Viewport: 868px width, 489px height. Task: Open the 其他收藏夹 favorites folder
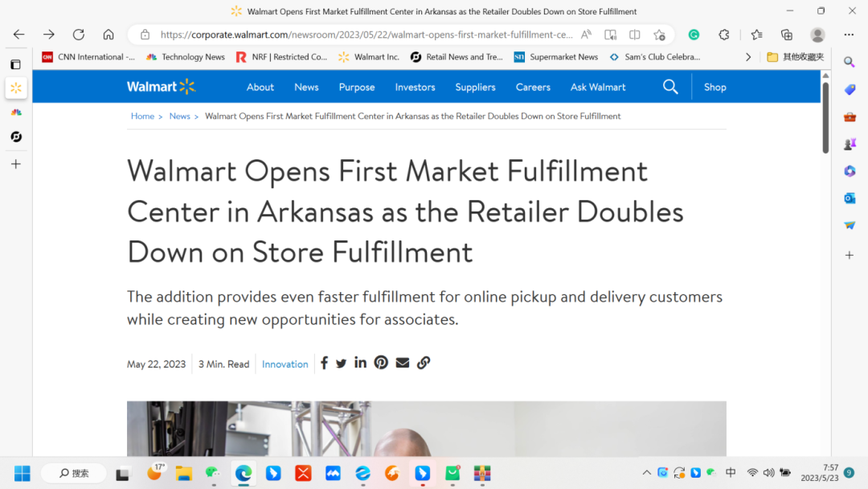click(796, 57)
